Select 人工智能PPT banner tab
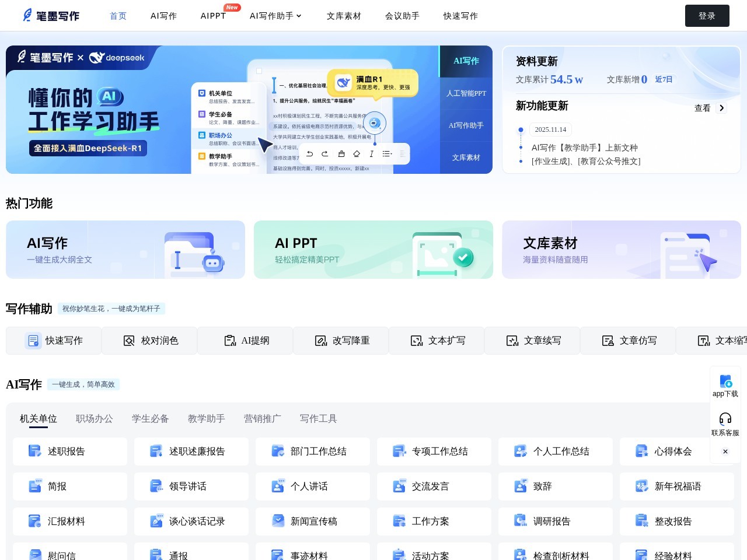This screenshot has width=747, height=560. (466, 93)
